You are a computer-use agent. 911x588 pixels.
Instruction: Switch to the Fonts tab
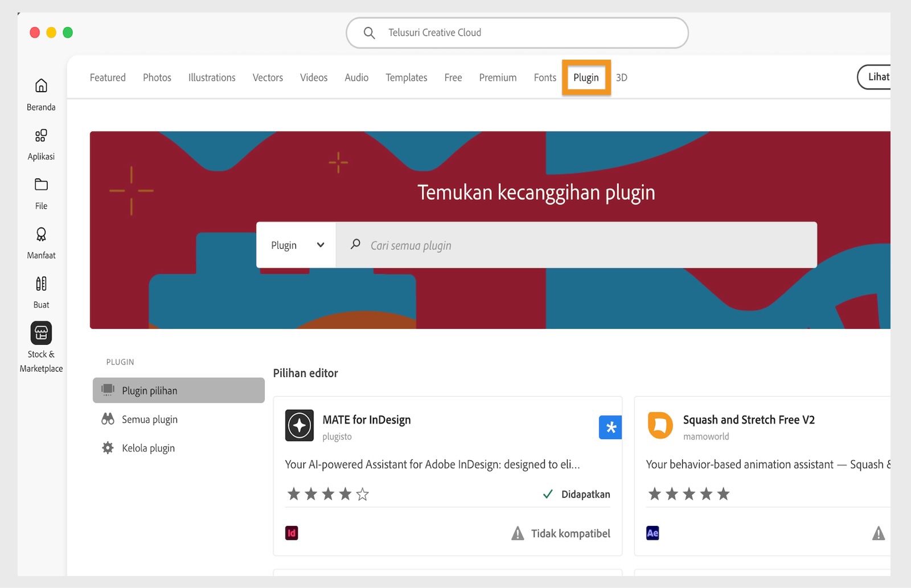click(x=545, y=77)
